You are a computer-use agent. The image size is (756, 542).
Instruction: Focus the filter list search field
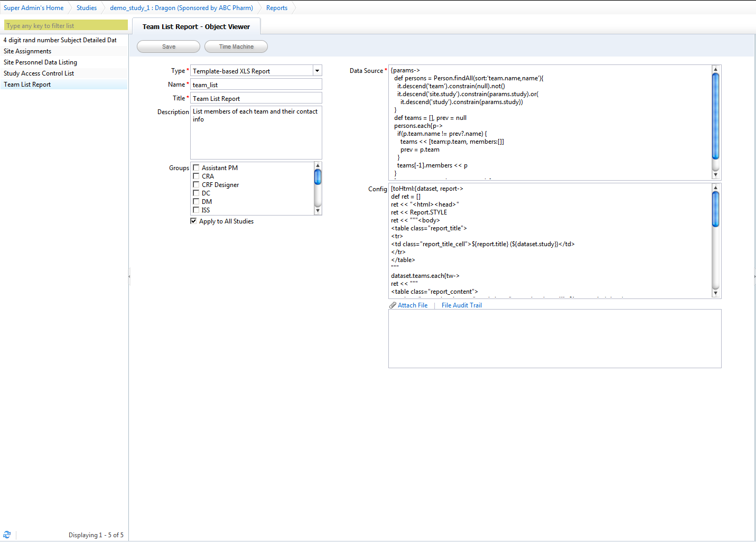click(66, 25)
